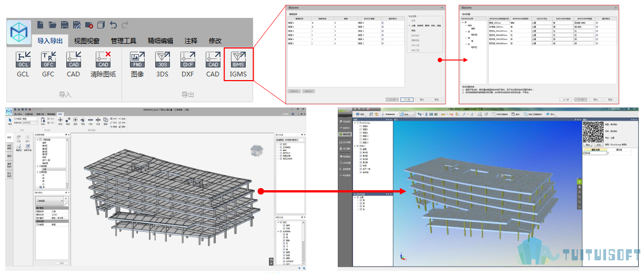Click 上一步 in the 构件匹配 dialog

(566, 100)
